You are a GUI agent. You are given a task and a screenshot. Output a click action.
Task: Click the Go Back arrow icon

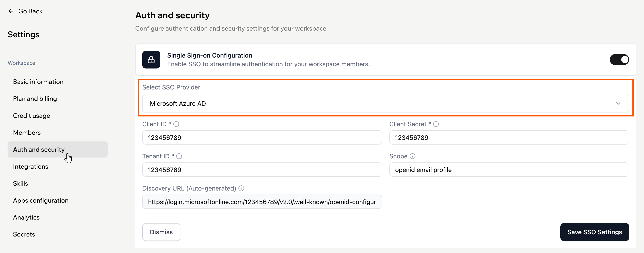(x=11, y=11)
